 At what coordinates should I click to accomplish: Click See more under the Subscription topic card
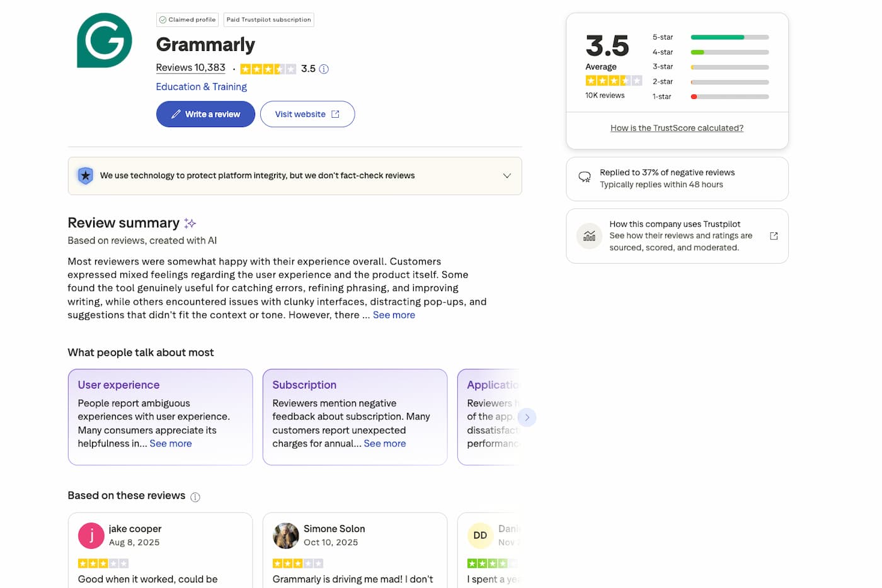click(x=385, y=443)
